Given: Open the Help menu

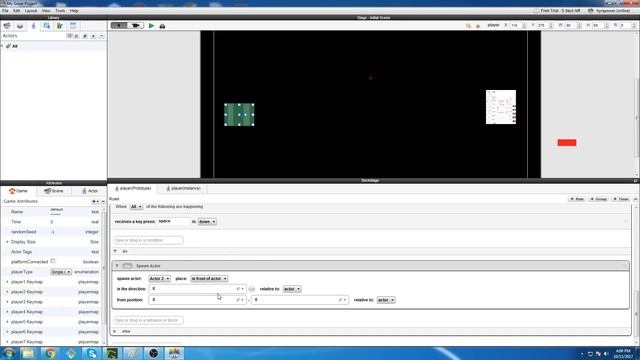Looking at the screenshot, I should pyautogui.click(x=74, y=11).
